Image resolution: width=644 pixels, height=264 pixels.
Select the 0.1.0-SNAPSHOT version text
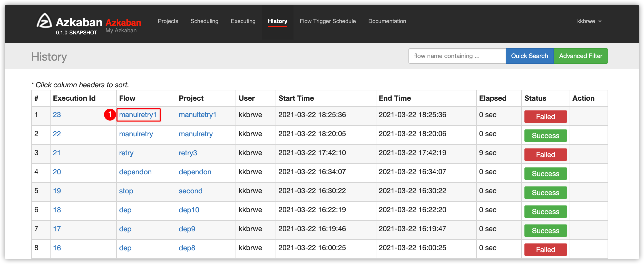76,33
